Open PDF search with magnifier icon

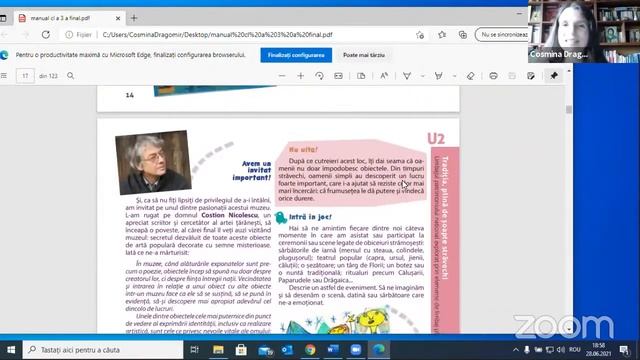(x=71, y=76)
